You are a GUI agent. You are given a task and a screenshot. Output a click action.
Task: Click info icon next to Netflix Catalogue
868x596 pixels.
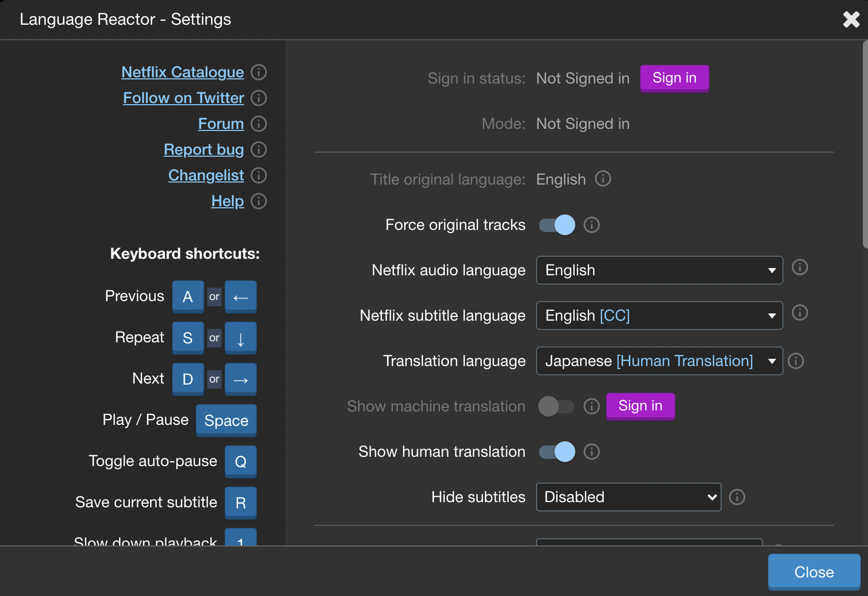click(259, 72)
